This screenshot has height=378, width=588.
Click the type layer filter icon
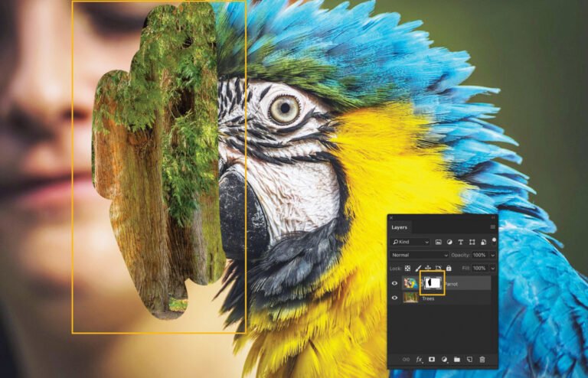coord(459,242)
